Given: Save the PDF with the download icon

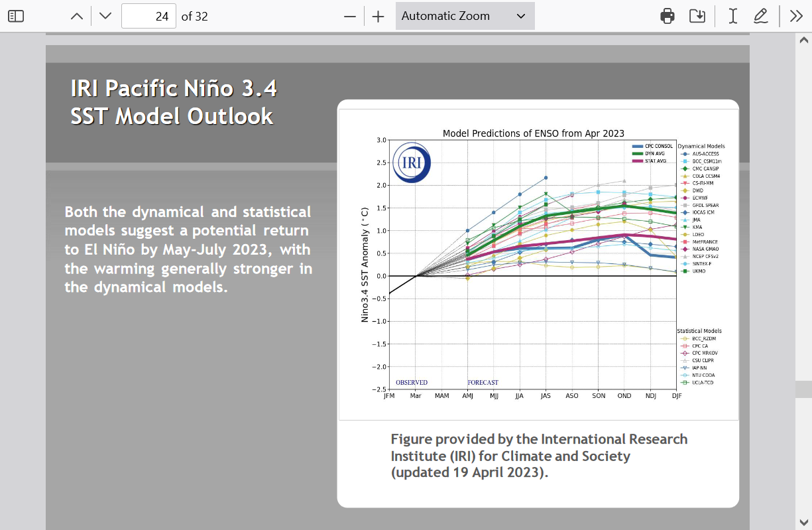Looking at the screenshot, I should (x=697, y=16).
